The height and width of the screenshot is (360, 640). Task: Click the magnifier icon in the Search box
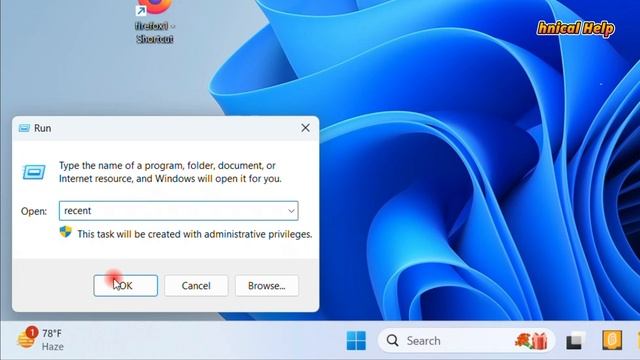click(392, 340)
